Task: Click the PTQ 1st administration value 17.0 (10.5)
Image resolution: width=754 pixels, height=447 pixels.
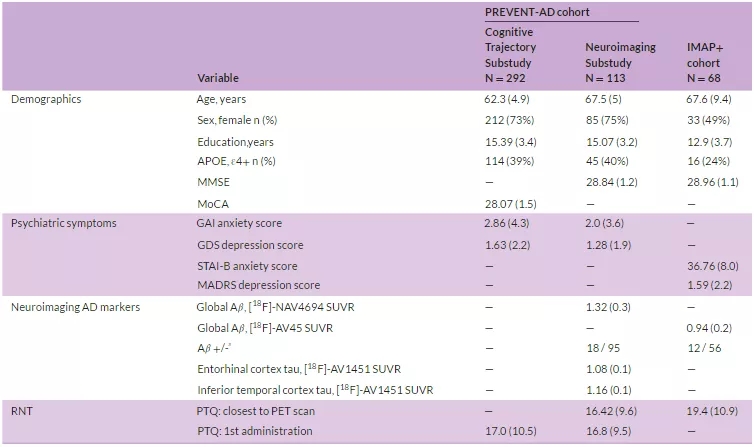Action: (x=510, y=431)
